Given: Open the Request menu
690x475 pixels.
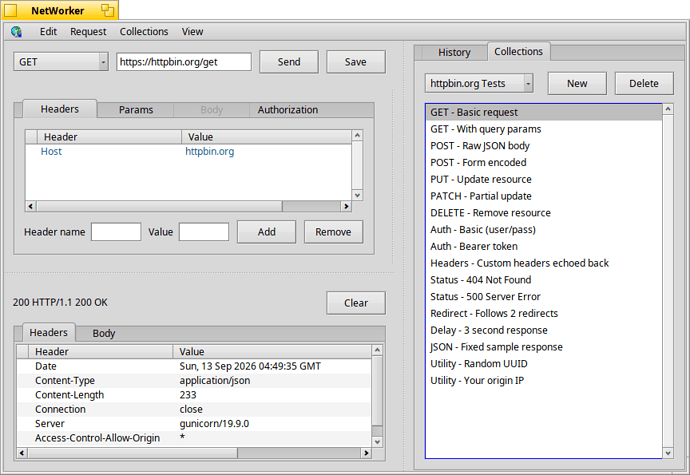Looking at the screenshot, I should (x=88, y=32).
